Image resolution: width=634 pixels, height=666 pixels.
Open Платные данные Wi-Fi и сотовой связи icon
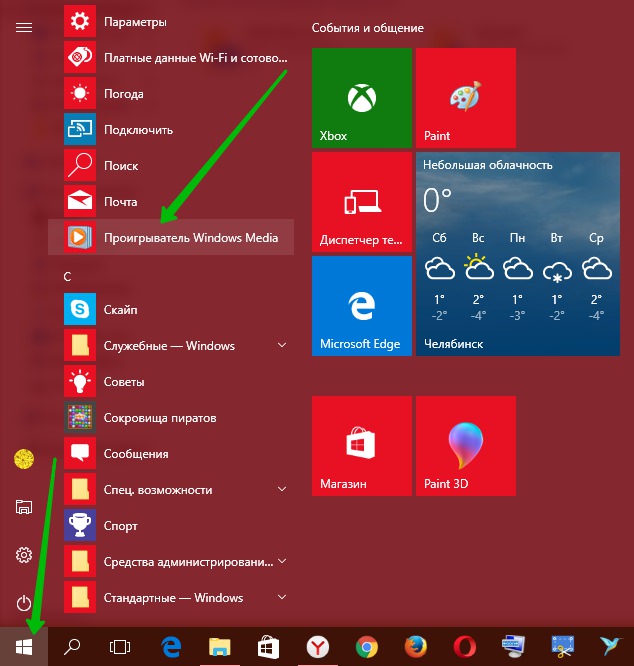pyautogui.click(x=80, y=57)
